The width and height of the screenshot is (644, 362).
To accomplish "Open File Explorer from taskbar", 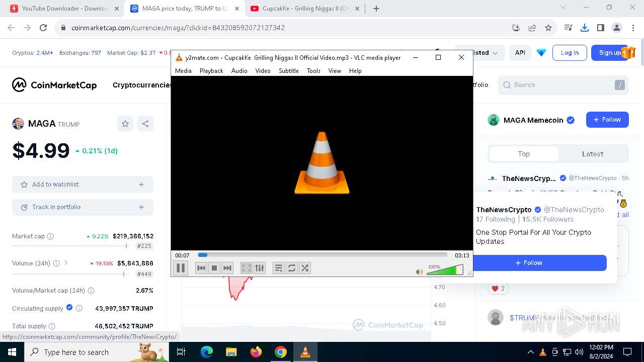I will click(x=231, y=352).
